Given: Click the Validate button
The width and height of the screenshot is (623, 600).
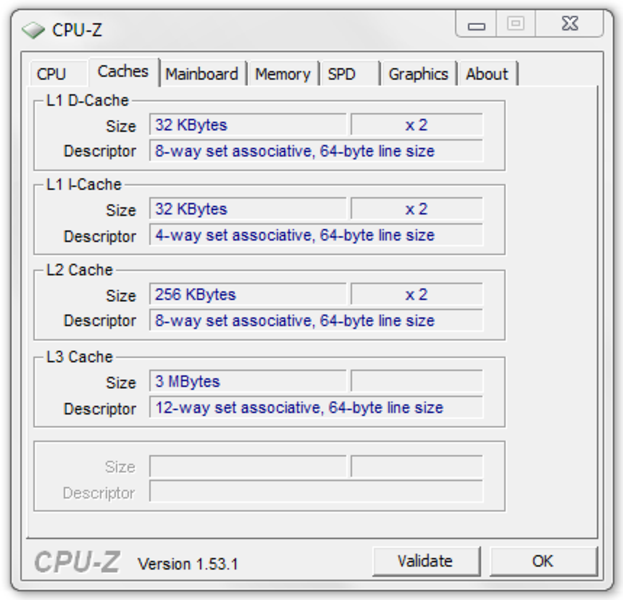Looking at the screenshot, I should click(426, 561).
